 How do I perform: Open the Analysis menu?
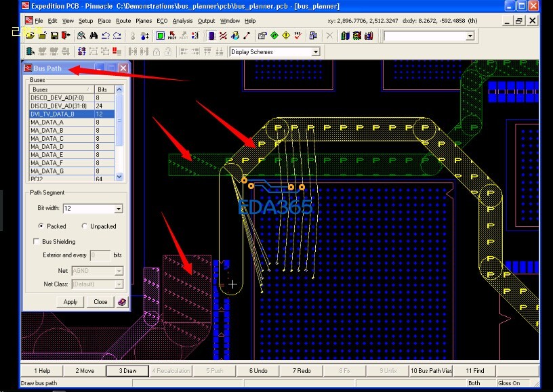tap(182, 21)
